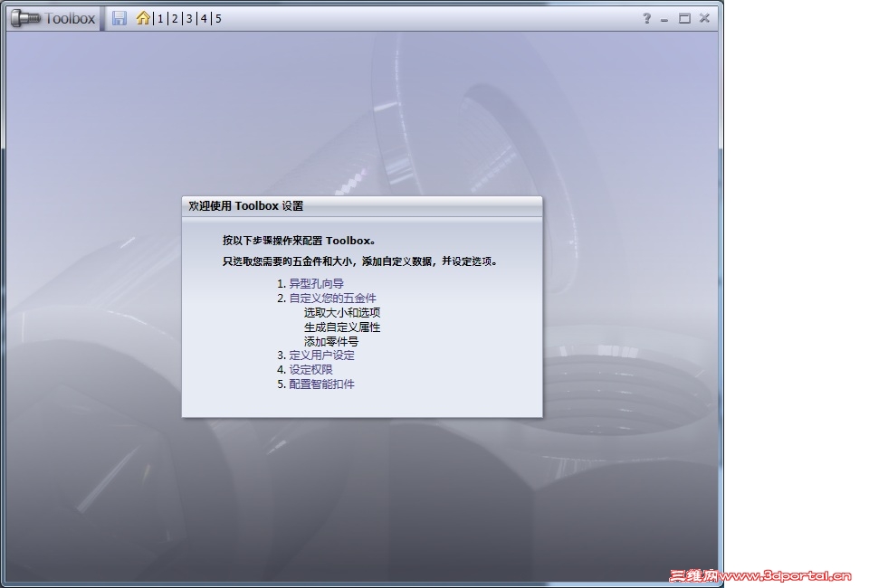Jump to step 4 in toolbar

pyautogui.click(x=204, y=19)
